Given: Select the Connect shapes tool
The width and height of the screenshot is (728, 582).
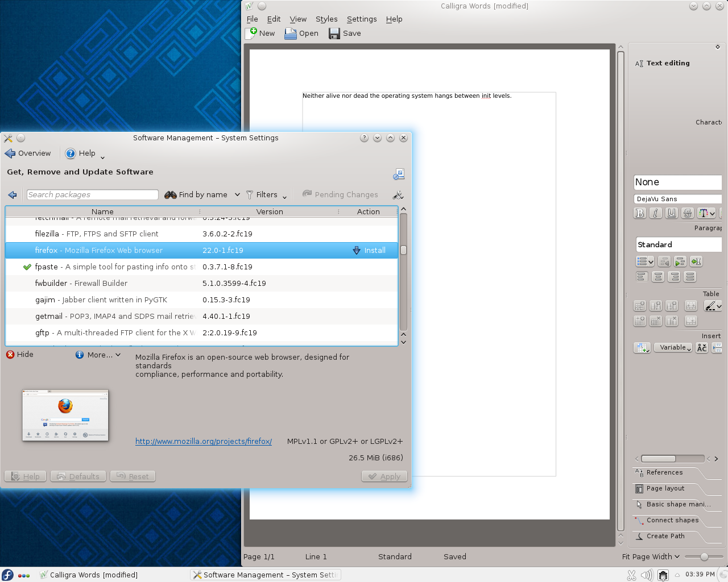Looking at the screenshot, I should [672, 520].
